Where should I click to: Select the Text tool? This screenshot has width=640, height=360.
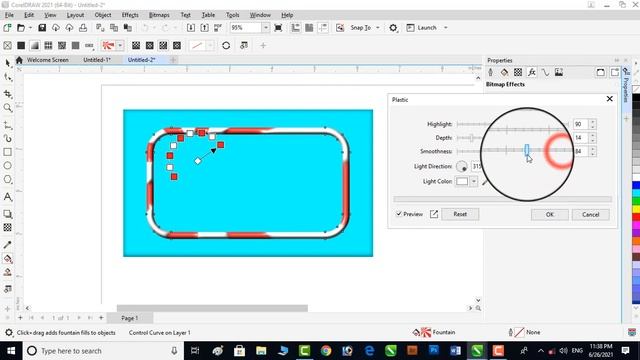pos(7,197)
